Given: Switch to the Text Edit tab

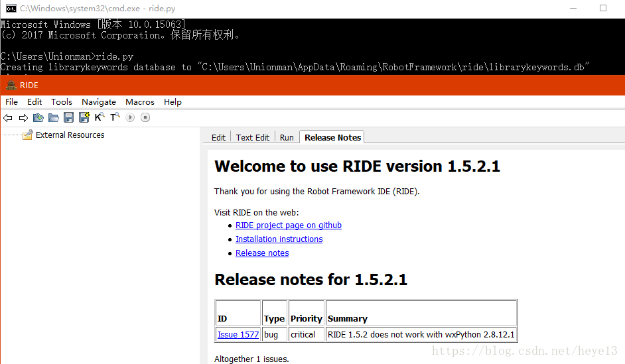Looking at the screenshot, I should click(x=253, y=137).
